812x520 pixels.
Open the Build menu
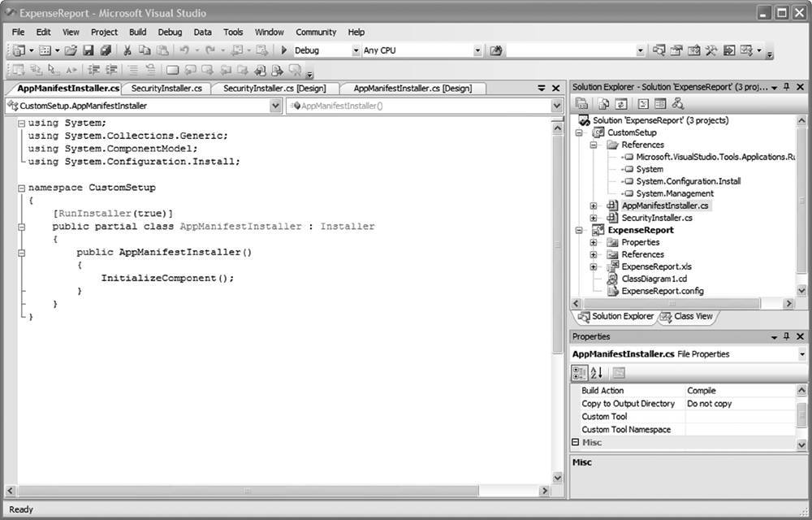pos(138,32)
